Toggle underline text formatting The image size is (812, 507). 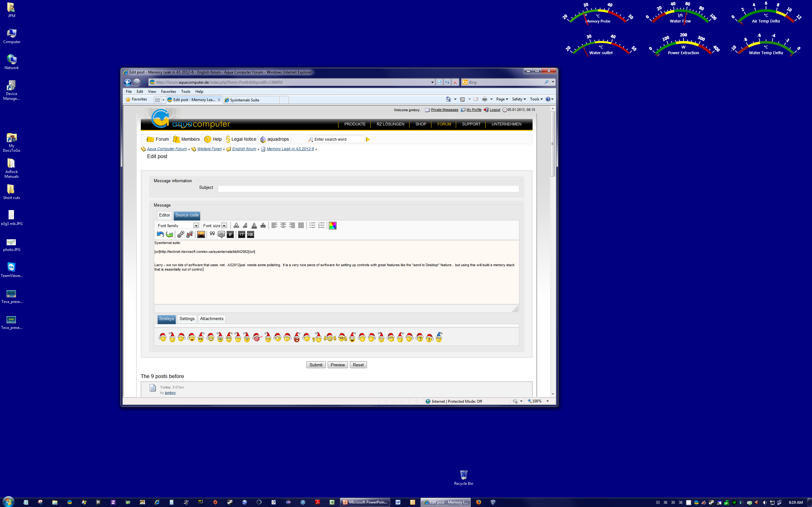tap(254, 225)
